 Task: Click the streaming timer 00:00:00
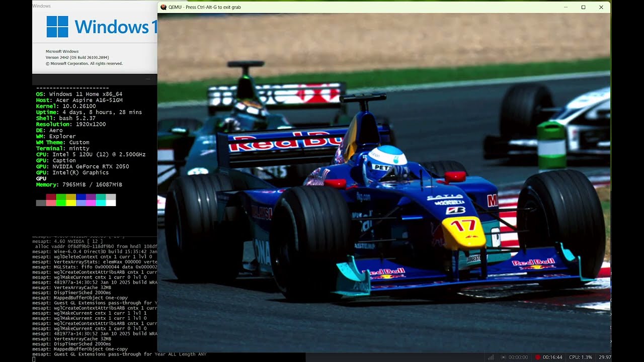tap(518, 357)
